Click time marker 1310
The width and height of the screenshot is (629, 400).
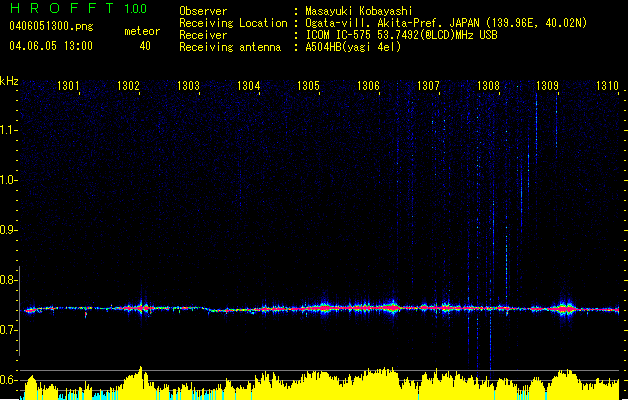(607, 86)
